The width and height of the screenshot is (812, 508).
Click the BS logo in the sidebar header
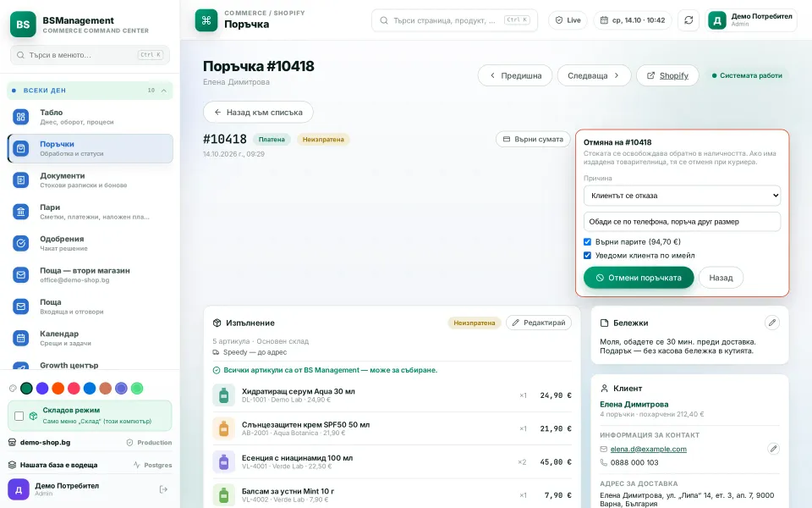[x=23, y=24]
